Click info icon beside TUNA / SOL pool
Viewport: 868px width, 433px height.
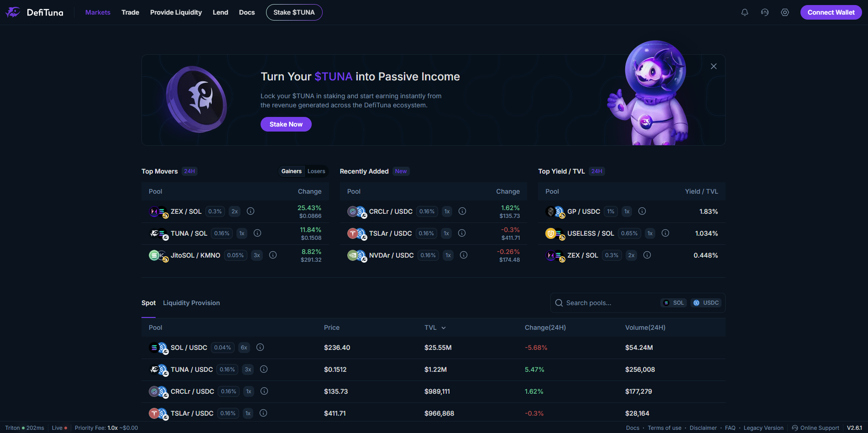click(x=257, y=233)
